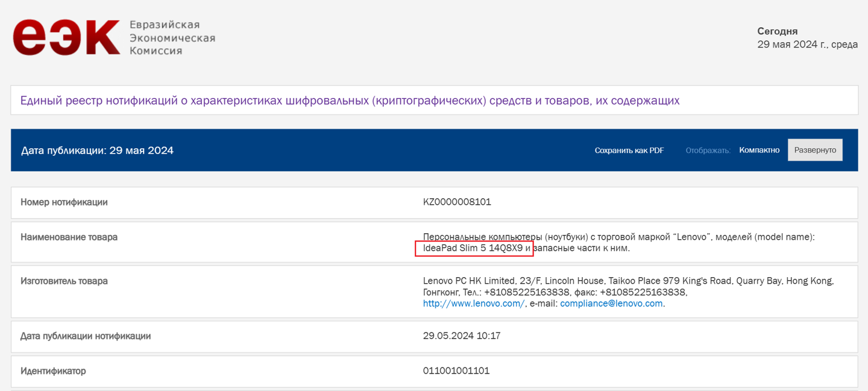Click Сохранить как PDF
The image size is (868, 391).
pyautogui.click(x=629, y=150)
